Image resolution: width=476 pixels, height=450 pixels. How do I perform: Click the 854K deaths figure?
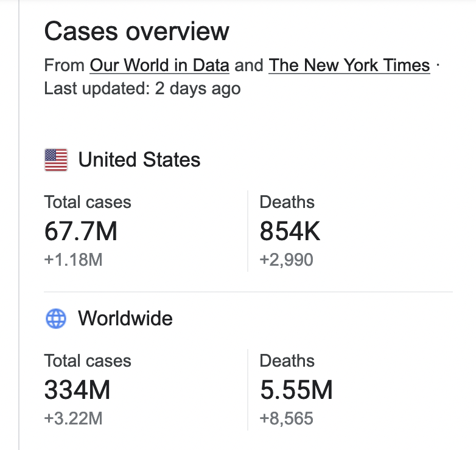[x=290, y=231]
